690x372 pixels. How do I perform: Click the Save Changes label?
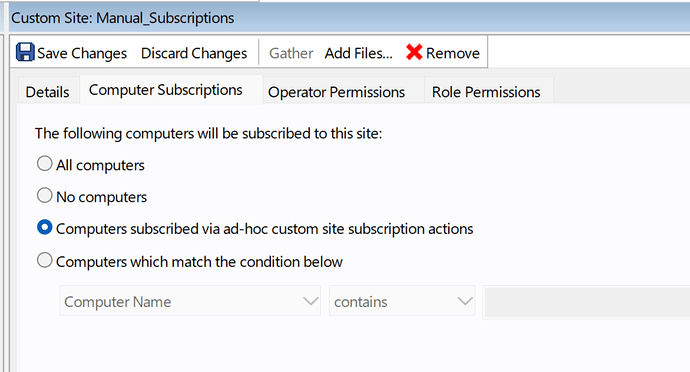(82, 53)
